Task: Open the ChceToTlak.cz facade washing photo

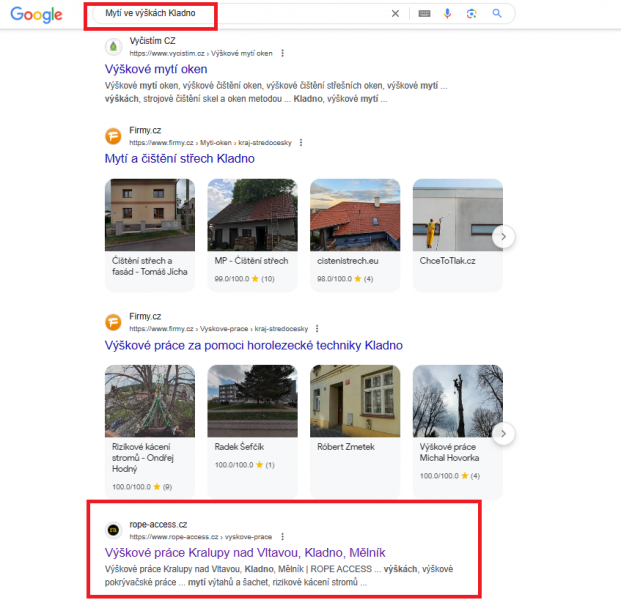Action: coord(457,215)
